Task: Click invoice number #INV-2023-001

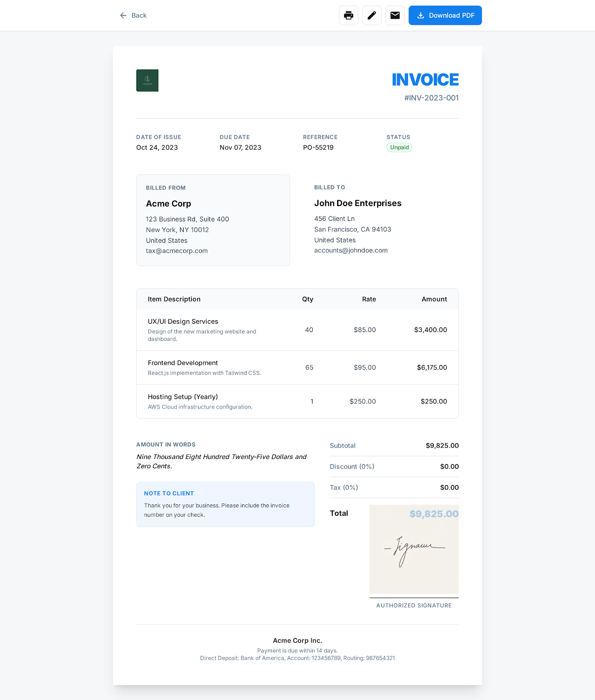Action: click(x=431, y=98)
